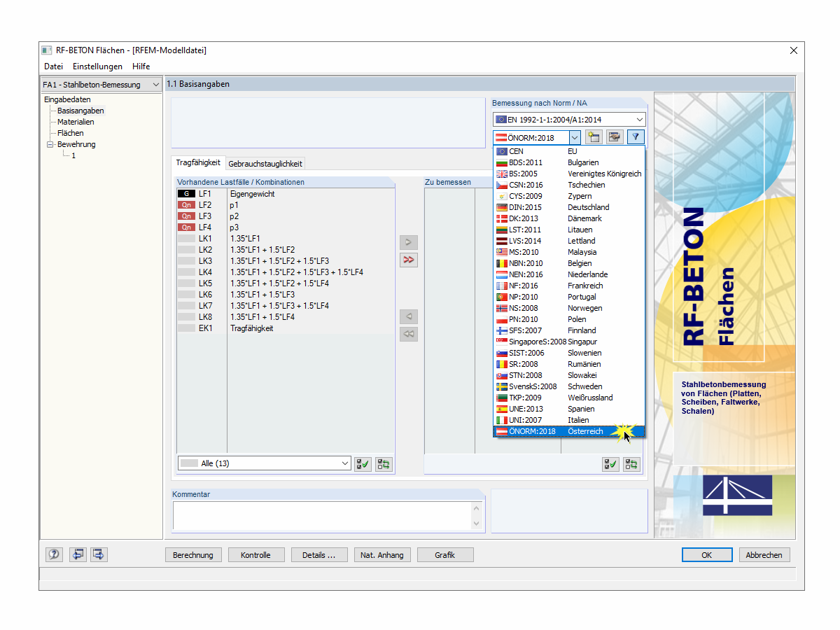The image size is (840, 630).
Task: Click the Kommentar scrollbar down arrow
Action: (477, 523)
